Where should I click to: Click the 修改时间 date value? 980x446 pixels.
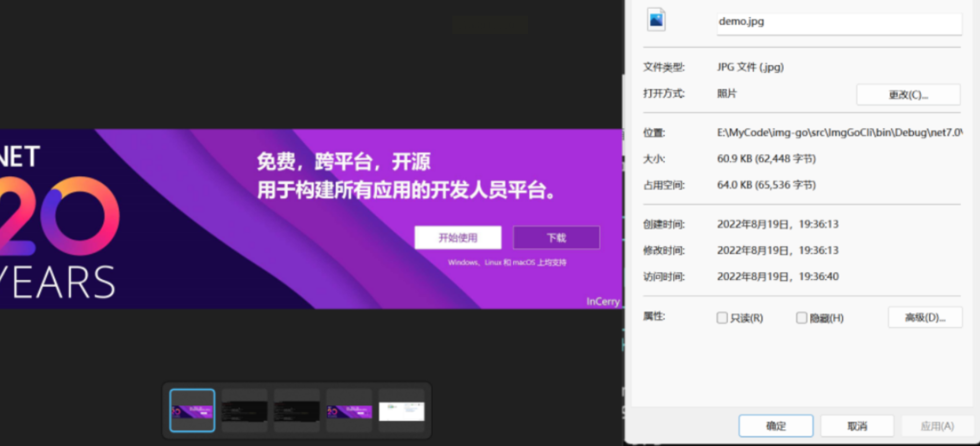coord(778,251)
